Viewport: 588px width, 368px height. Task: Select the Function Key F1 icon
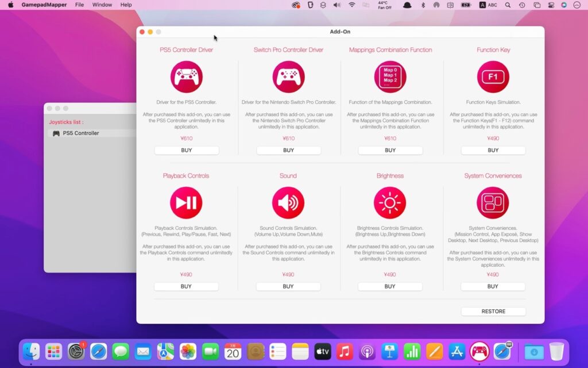493,76
